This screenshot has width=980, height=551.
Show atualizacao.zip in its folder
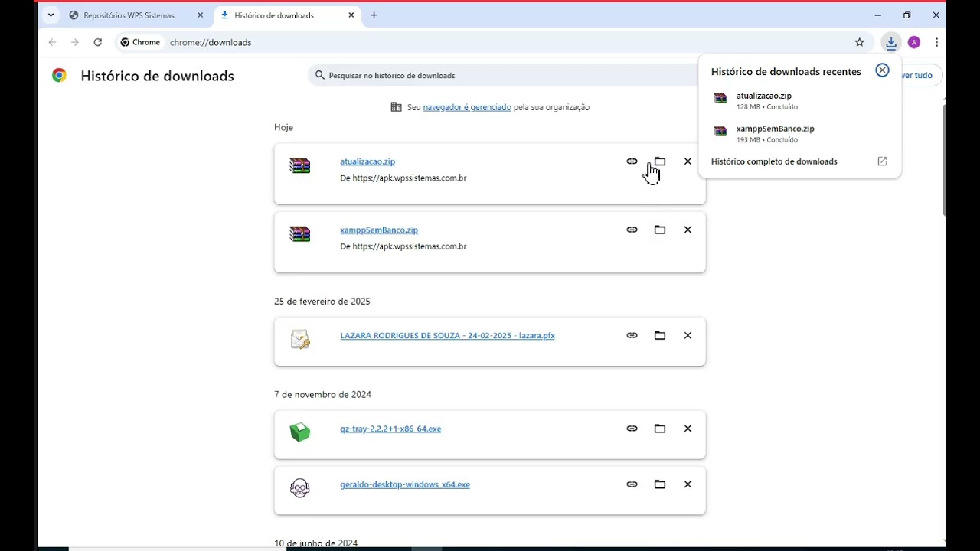click(660, 161)
